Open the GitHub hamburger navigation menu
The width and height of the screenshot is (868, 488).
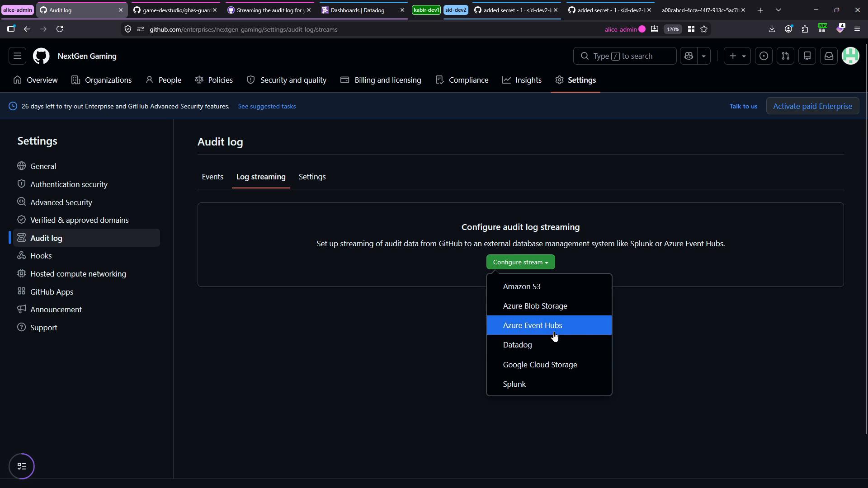[17, 56]
